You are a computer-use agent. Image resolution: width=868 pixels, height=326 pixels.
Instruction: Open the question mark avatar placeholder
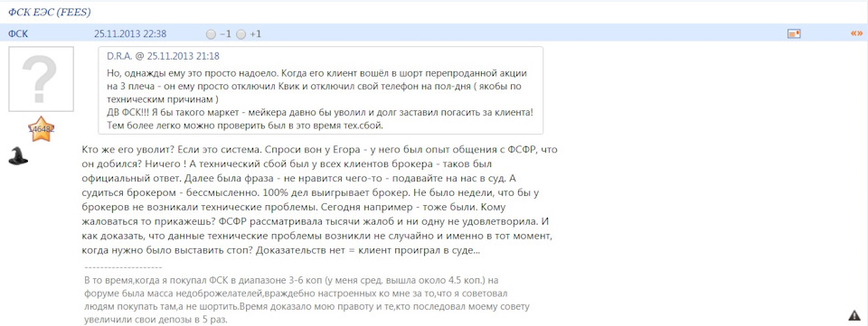41,79
